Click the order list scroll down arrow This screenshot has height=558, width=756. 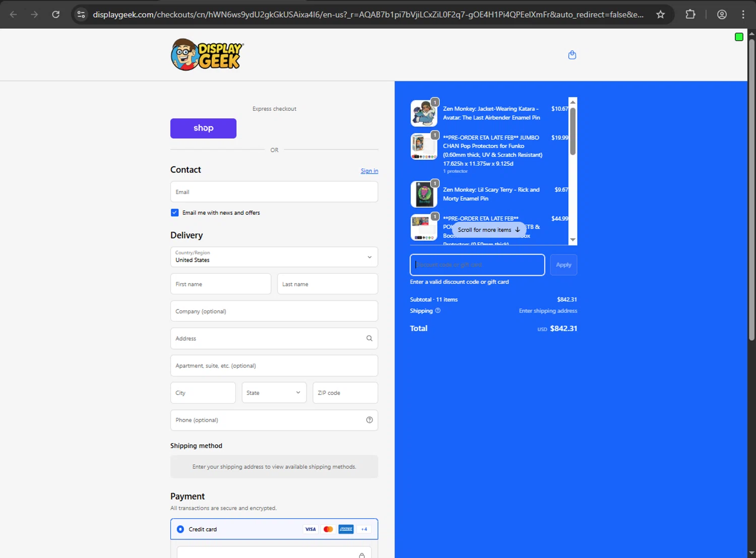point(573,240)
